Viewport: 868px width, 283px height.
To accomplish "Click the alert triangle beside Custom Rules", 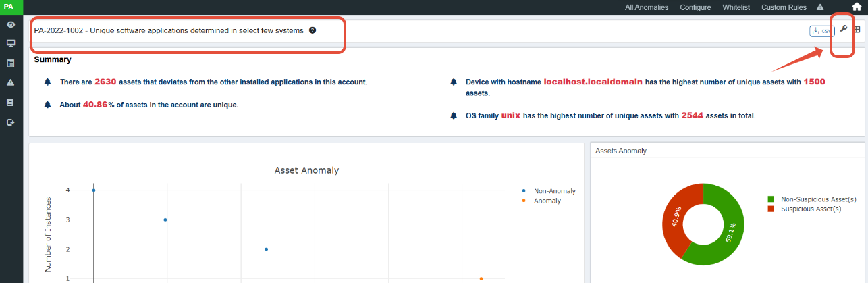I will point(820,7).
